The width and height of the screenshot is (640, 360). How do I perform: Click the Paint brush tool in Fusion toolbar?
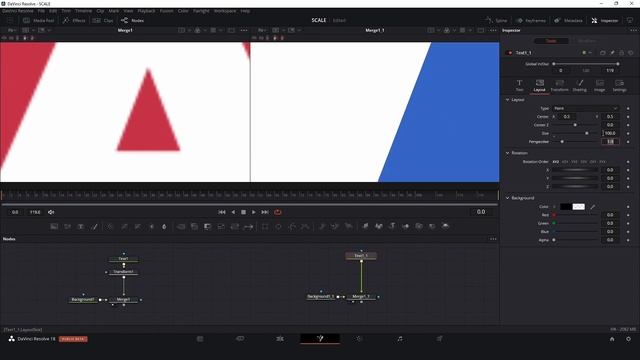(94, 227)
